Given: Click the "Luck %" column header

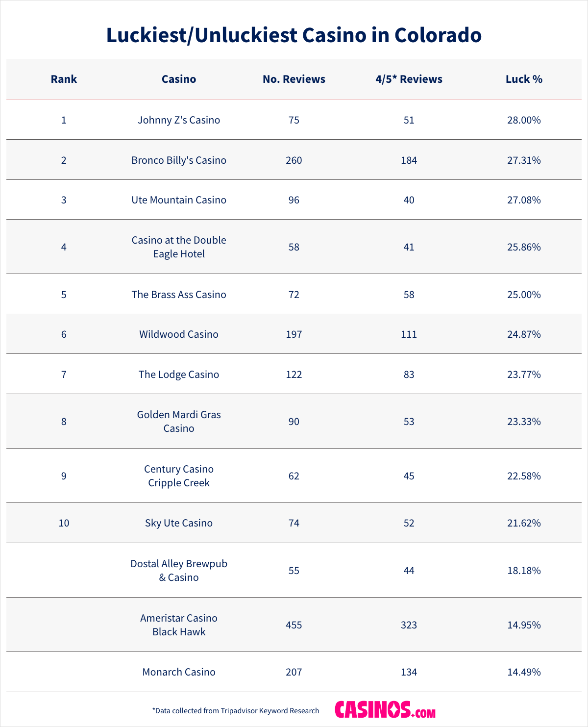Looking at the screenshot, I should click(x=524, y=79).
